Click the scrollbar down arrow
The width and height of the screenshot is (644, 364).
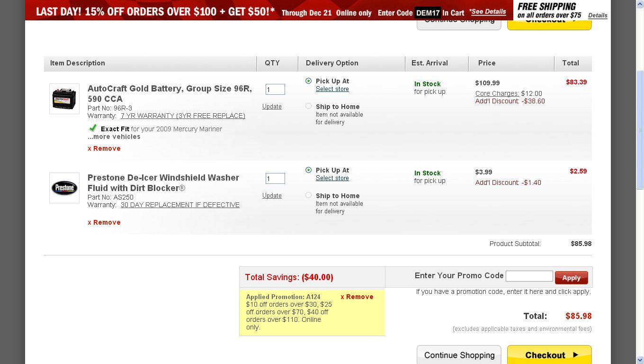click(x=640, y=360)
